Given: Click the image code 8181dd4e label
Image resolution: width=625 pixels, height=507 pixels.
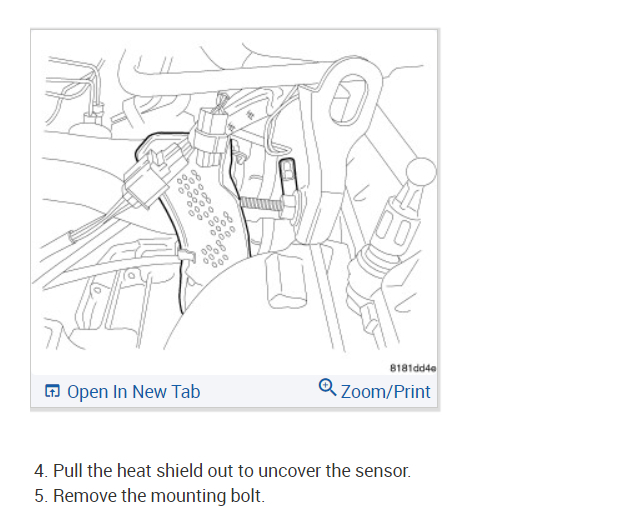Looking at the screenshot, I should click(413, 368).
